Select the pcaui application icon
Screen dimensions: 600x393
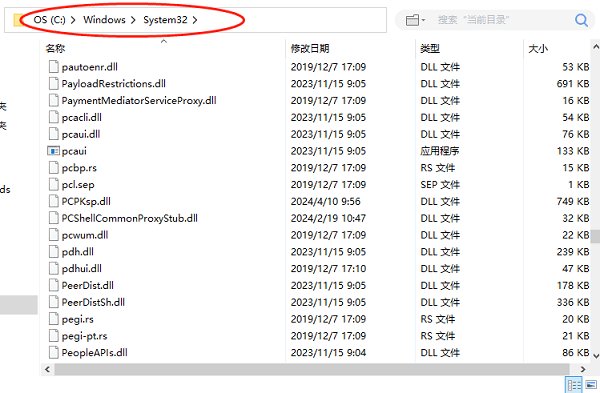53,151
